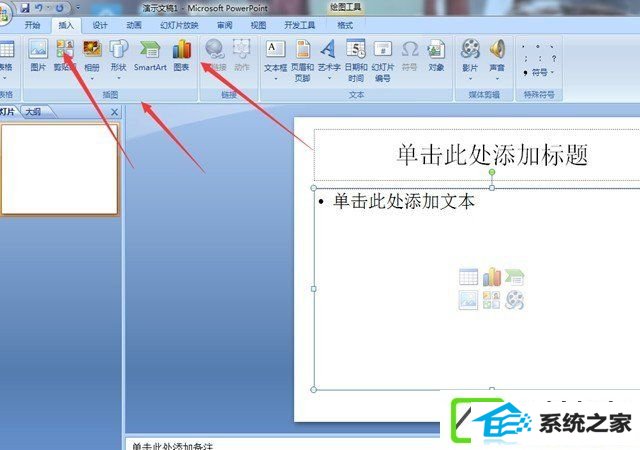Viewport: 640px width, 450px height.
Task: Click insert picture icon in slide placeholder
Action: pos(468,300)
